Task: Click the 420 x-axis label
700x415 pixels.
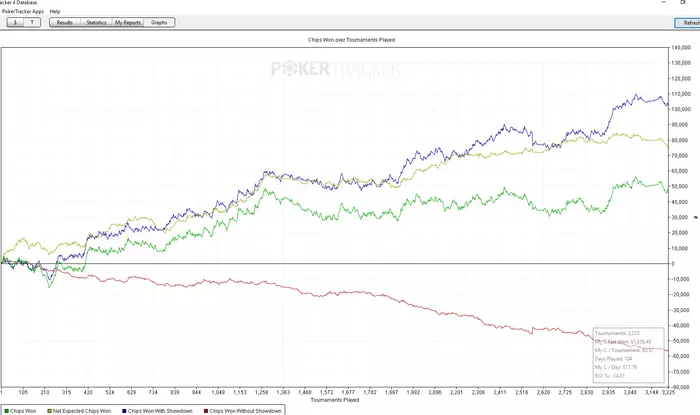Action: [x=88, y=392]
